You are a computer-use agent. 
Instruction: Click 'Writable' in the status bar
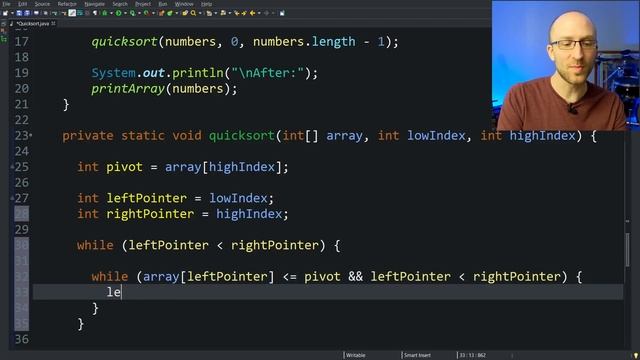(x=356, y=356)
